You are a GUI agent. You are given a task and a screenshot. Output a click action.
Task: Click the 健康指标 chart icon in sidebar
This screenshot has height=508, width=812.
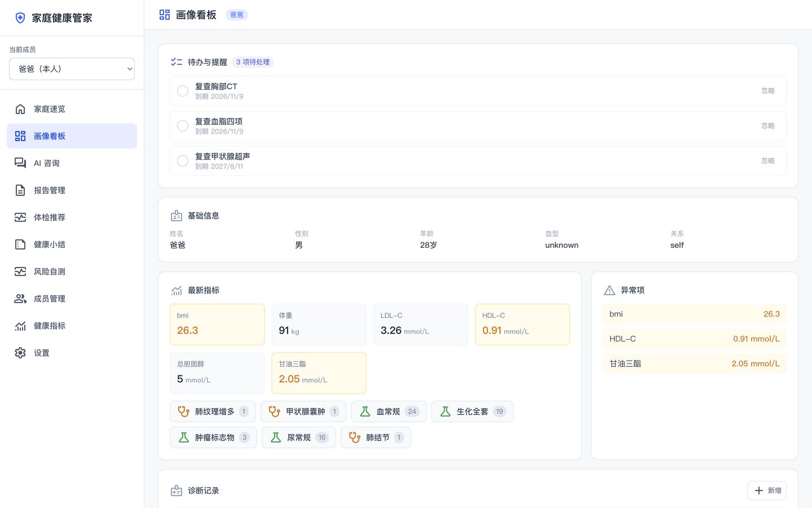pyautogui.click(x=20, y=326)
